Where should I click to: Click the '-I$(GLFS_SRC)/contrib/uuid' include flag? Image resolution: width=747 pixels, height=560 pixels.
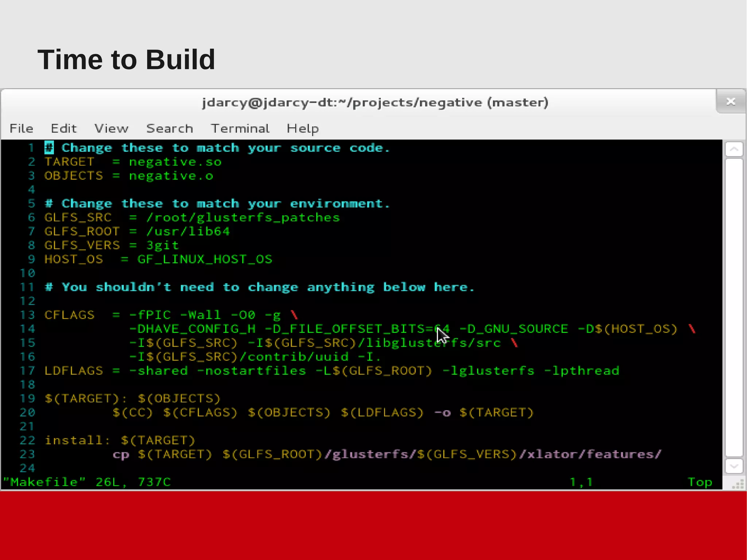(x=239, y=357)
